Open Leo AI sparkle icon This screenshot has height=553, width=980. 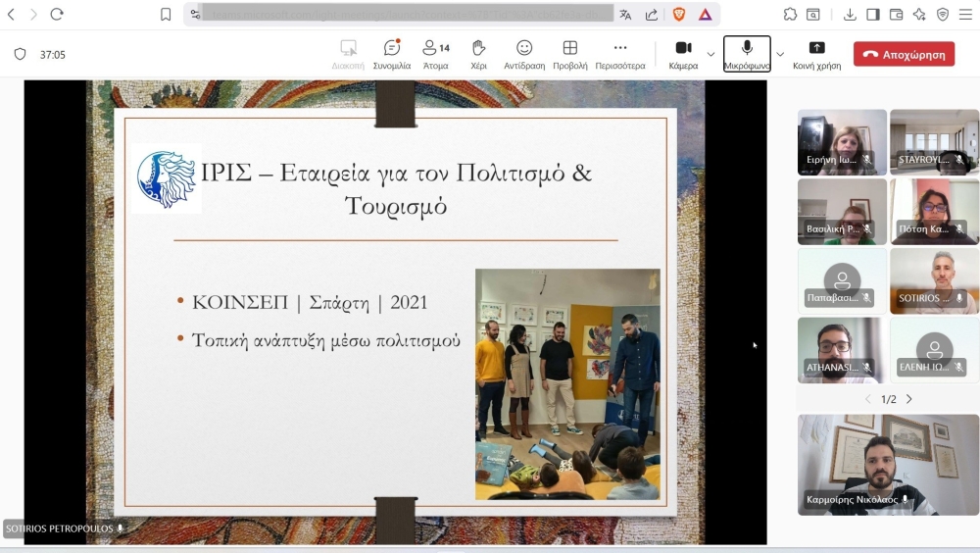[919, 14]
